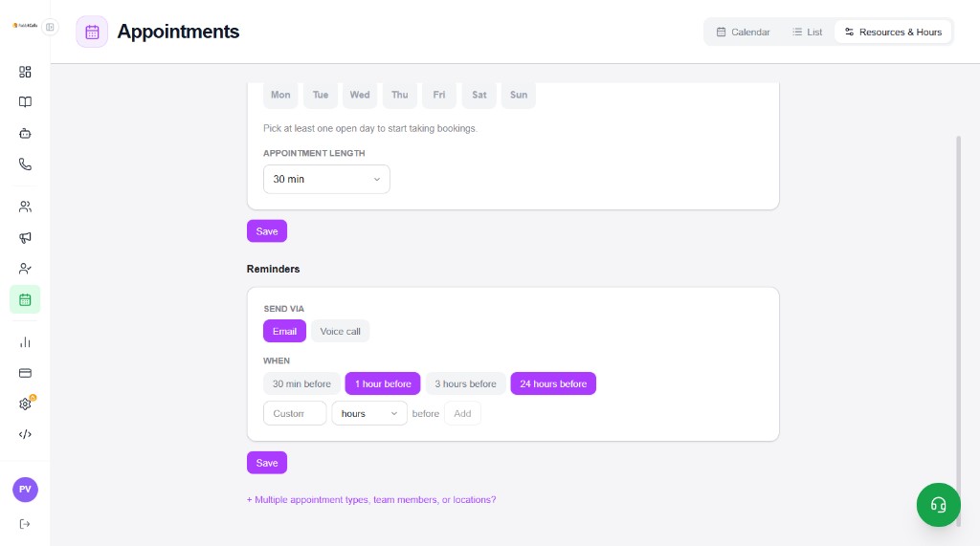Viewport: 980px width, 546px height.
Task: Open the phone calls icon in sidebar
Action: [25, 164]
